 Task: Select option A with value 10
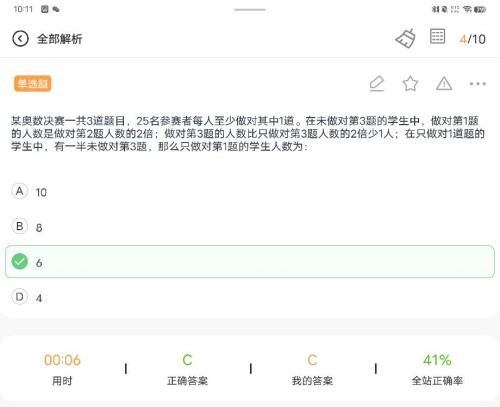(250, 192)
